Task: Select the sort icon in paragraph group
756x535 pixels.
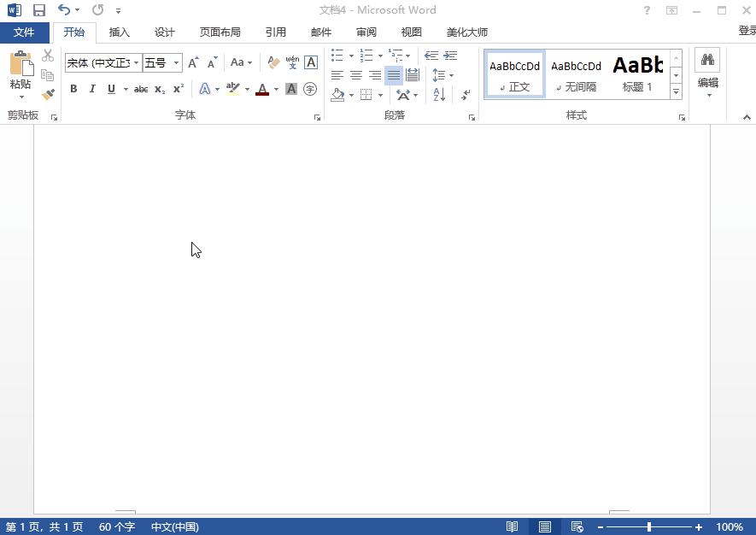Action: [x=437, y=94]
